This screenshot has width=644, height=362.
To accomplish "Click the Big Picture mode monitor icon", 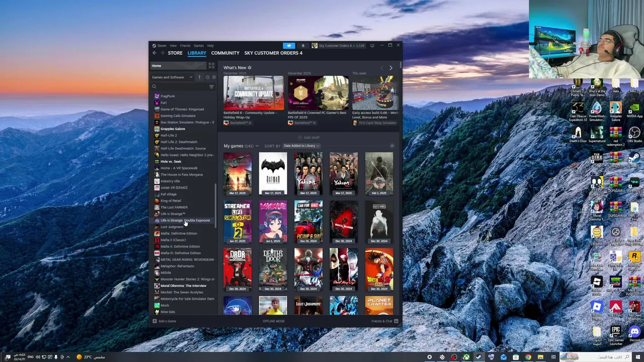I will 372,45.
